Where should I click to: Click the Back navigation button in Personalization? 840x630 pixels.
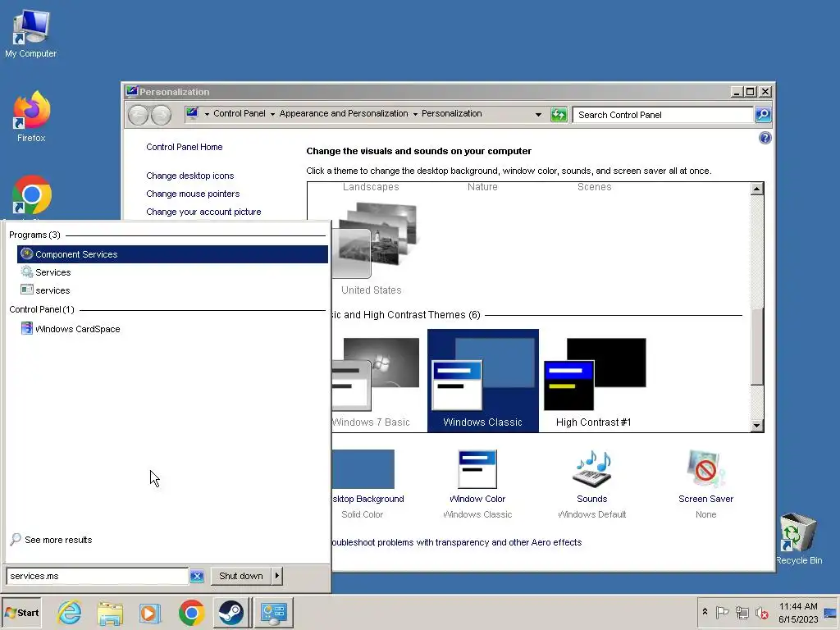pyautogui.click(x=138, y=115)
